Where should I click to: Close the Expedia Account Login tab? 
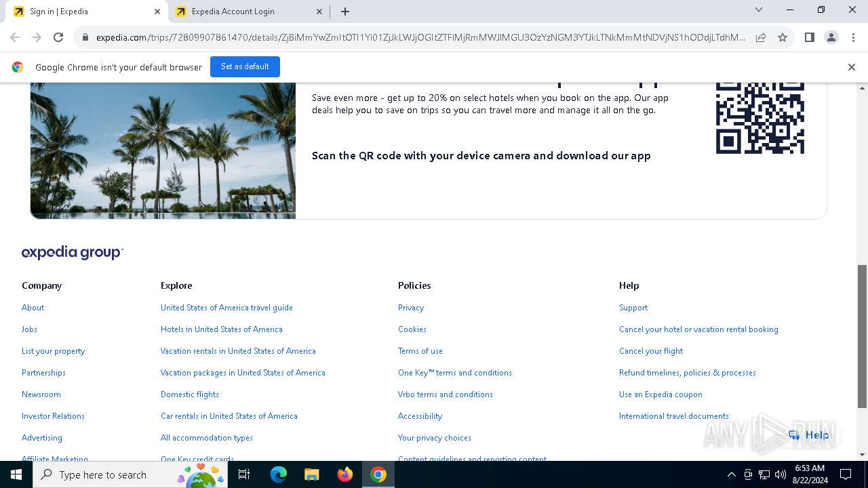coord(319,12)
